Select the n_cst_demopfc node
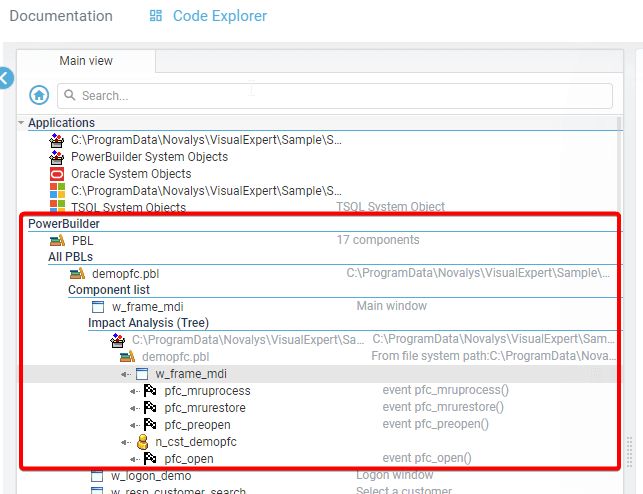The height and width of the screenshot is (494, 643). (196, 442)
